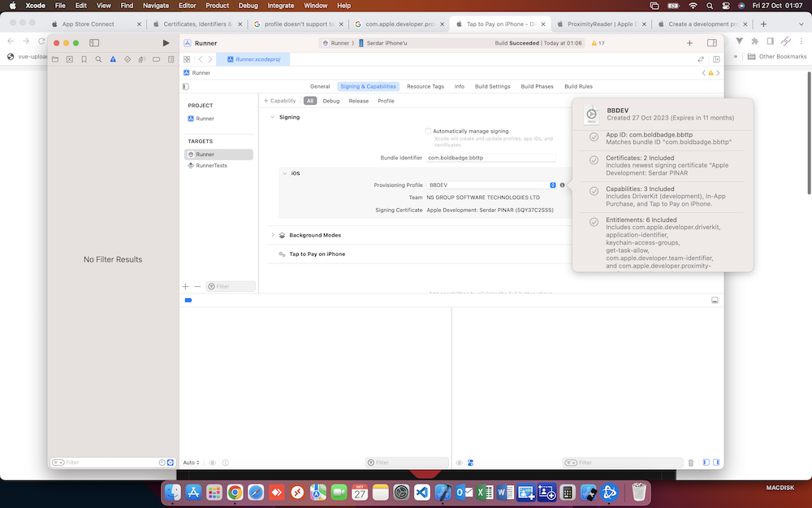Clear the console with trash icon
The width and height of the screenshot is (812, 508).
pos(691,462)
